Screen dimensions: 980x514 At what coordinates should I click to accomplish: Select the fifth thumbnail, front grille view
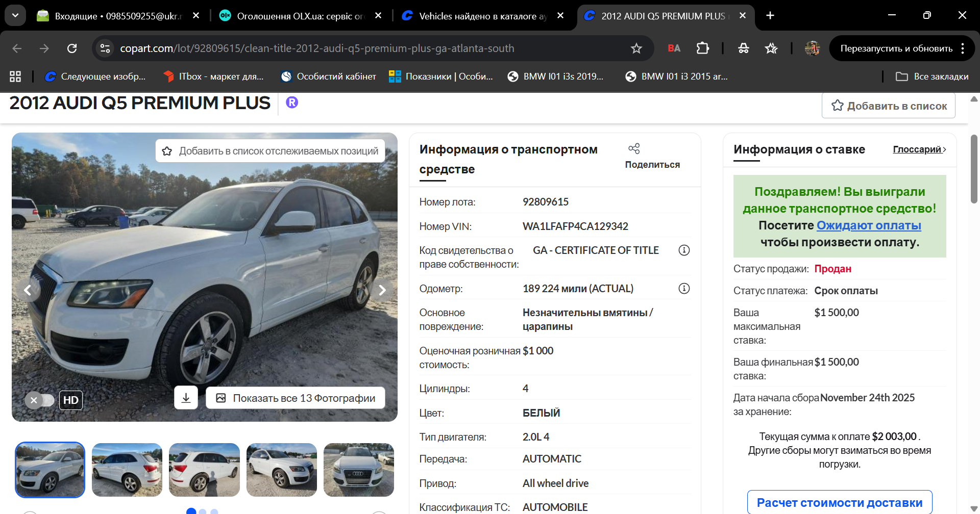click(x=359, y=470)
